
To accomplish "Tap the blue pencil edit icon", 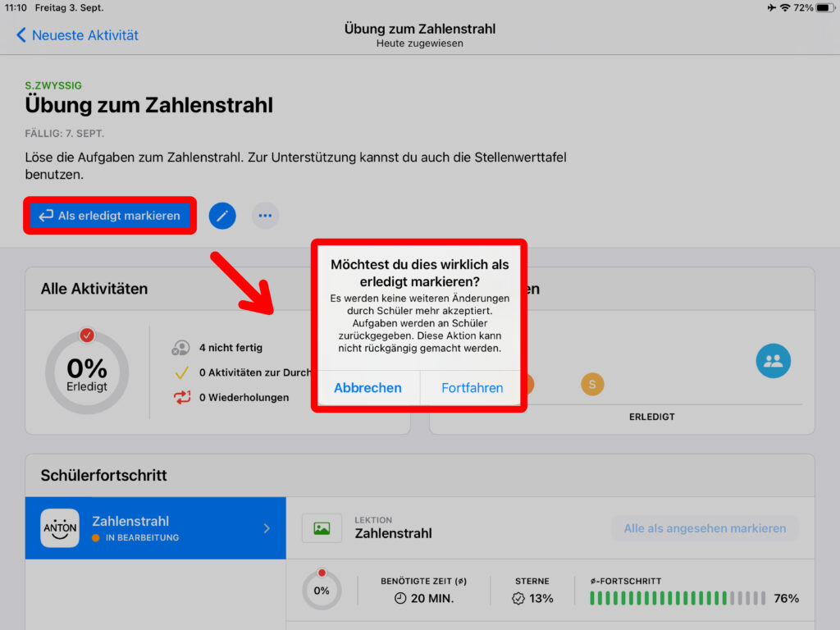I will (222, 216).
